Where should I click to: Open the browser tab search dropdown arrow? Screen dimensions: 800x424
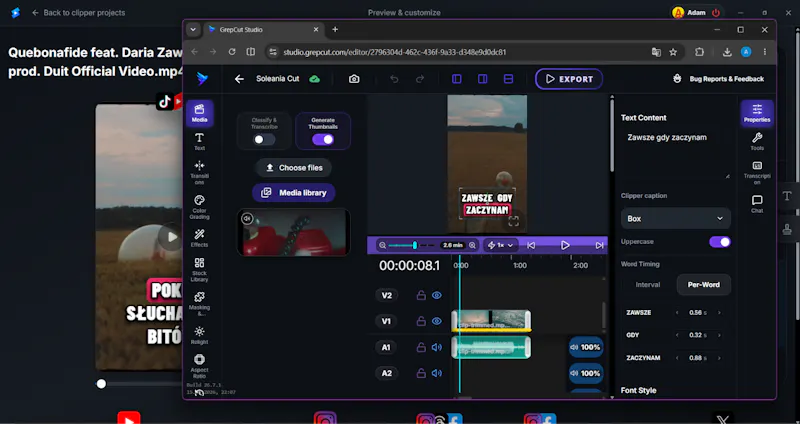coord(193,30)
